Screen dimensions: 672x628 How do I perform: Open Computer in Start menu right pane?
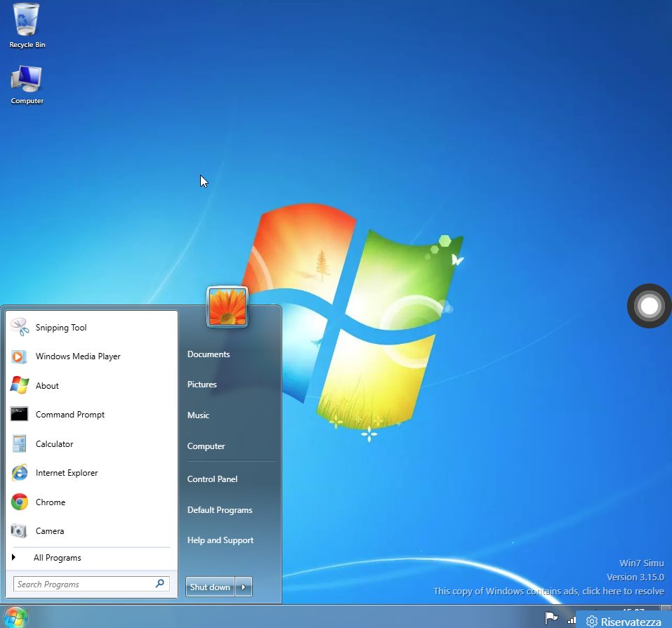[206, 446]
